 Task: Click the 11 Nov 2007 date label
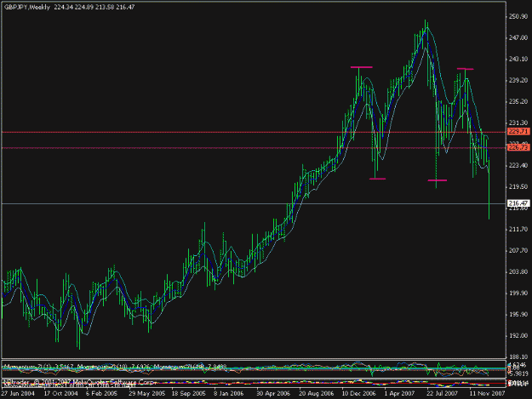click(487, 394)
